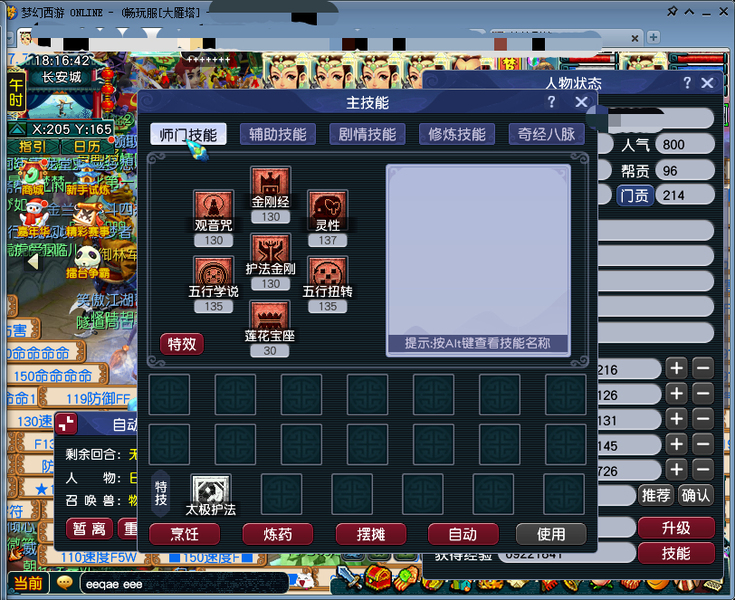Click the 自动 button in skills window
The width and height of the screenshot is (735, 600).
[463, 534]
